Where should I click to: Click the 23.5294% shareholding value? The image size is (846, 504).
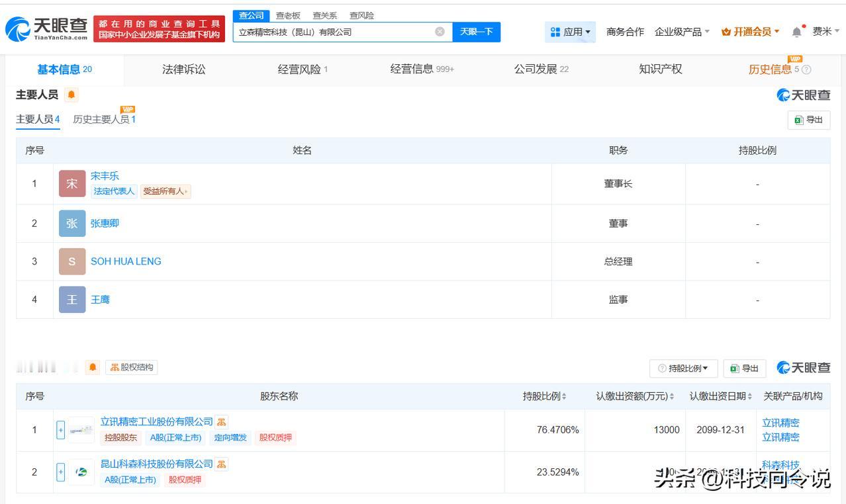(557, 472)
